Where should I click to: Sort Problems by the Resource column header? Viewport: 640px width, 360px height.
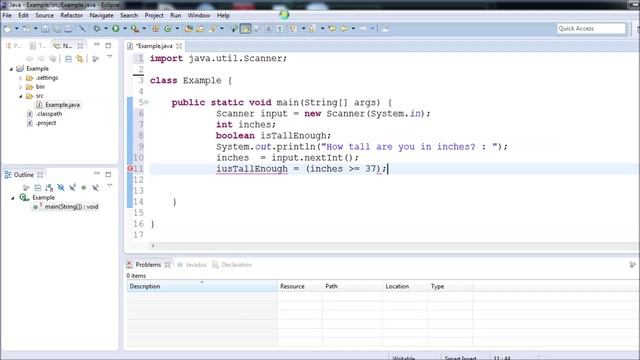(300, 287)
